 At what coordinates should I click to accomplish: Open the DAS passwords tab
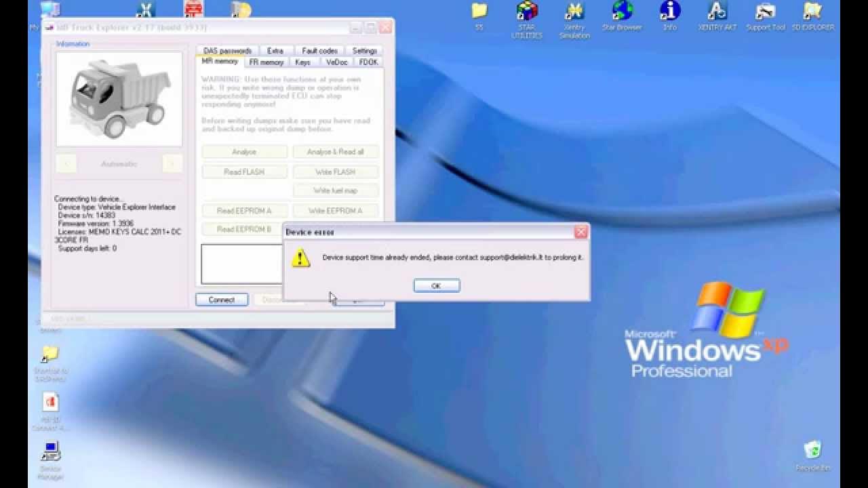click(227, 51)
